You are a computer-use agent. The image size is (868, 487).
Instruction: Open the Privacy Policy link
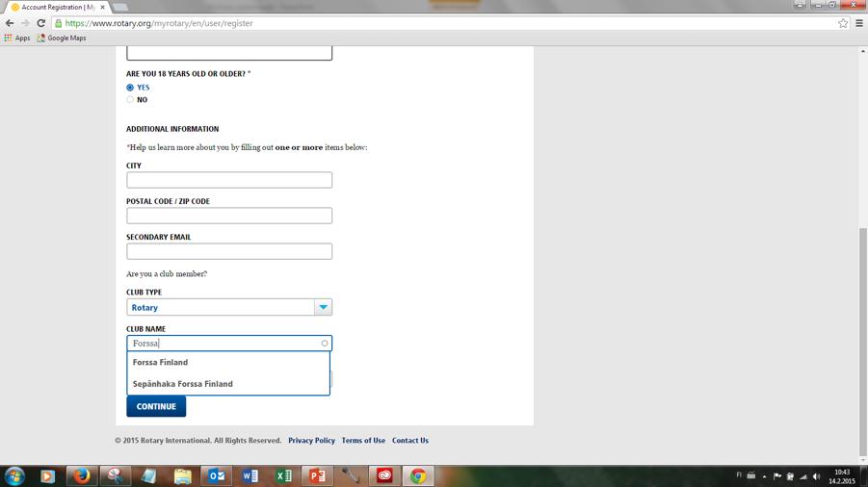(x=312, y=441)
